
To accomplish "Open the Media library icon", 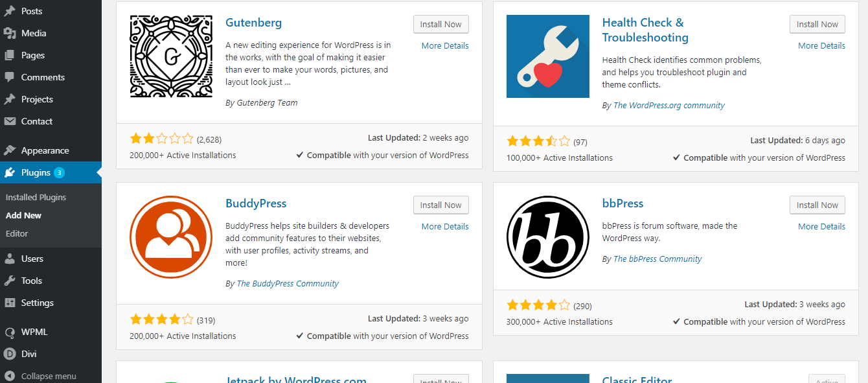I will pos(11,32).
